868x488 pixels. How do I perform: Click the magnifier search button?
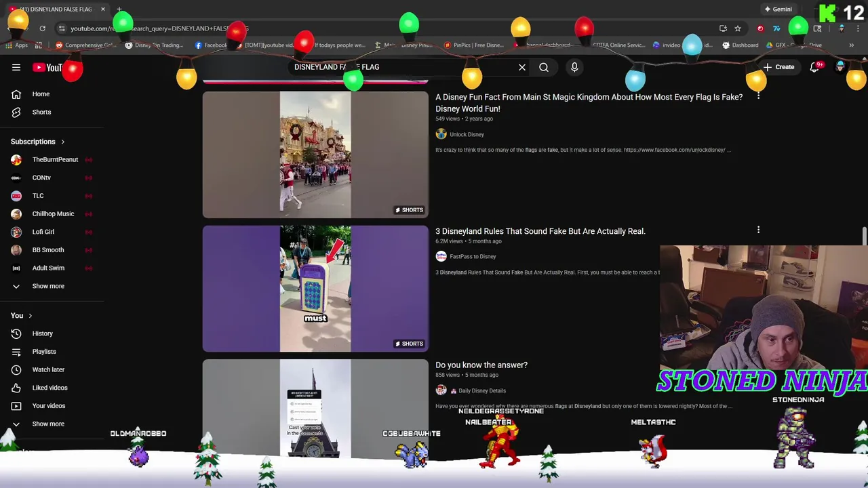[x=544, y=67]
